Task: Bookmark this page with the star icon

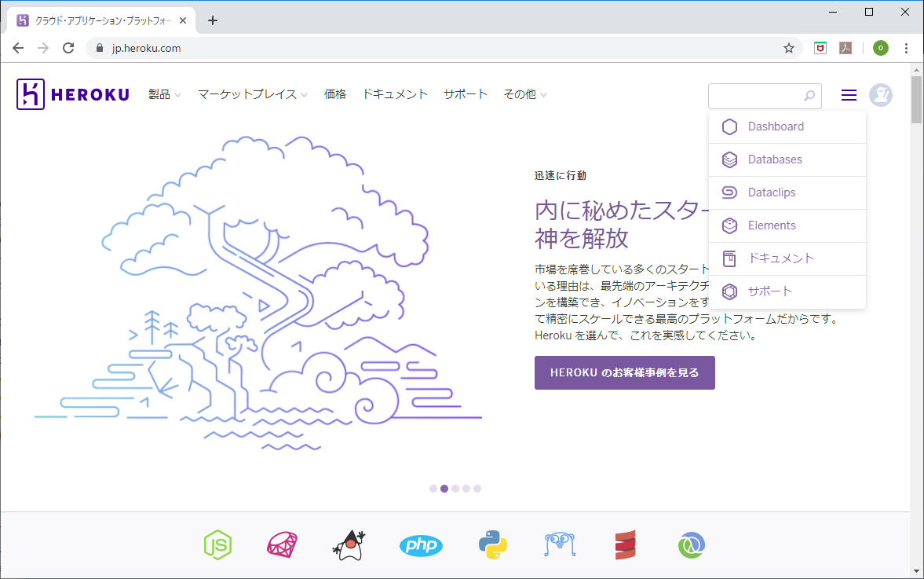Action: point(788,49)
